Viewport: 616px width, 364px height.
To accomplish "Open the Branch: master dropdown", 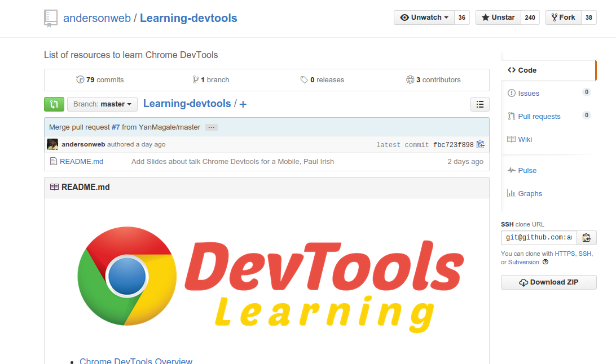I will (102, 104).
